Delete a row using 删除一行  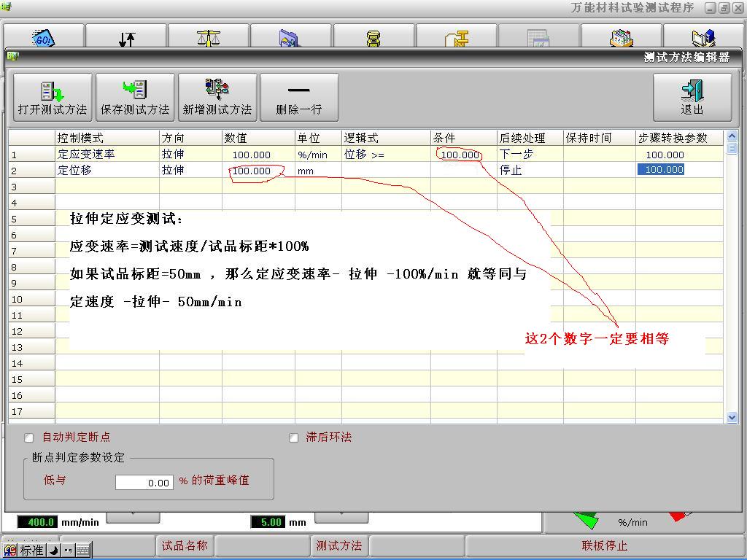point(299,97)
